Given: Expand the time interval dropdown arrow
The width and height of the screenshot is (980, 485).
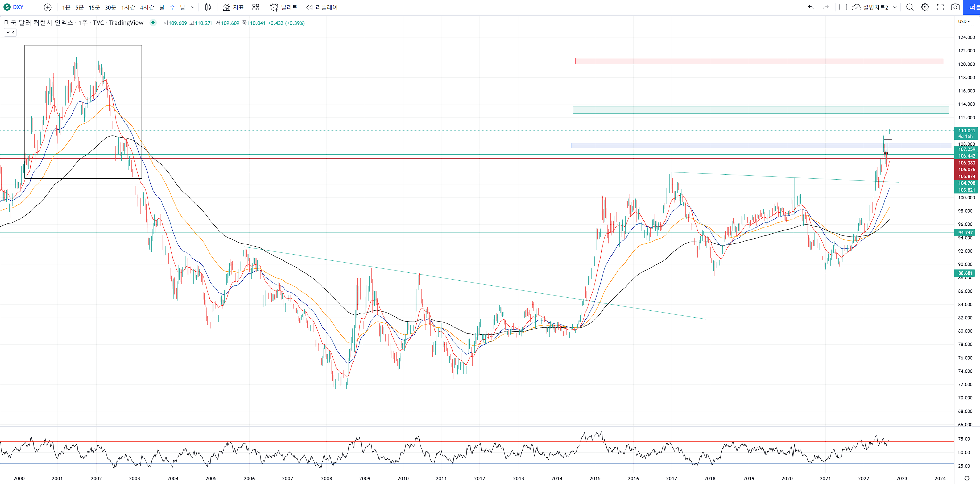Looking at the screenshot, I should [x=192, y=7].
